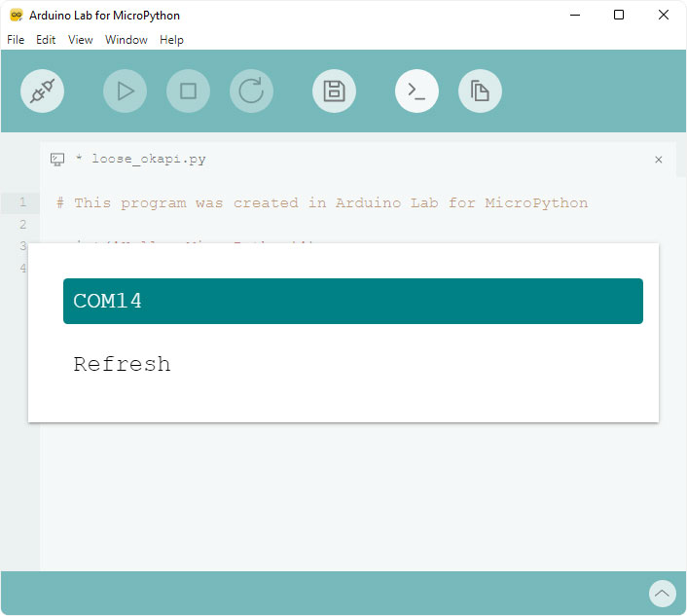Click line number 2 in the gutter

pyautogui.click(x=22, y=225)
